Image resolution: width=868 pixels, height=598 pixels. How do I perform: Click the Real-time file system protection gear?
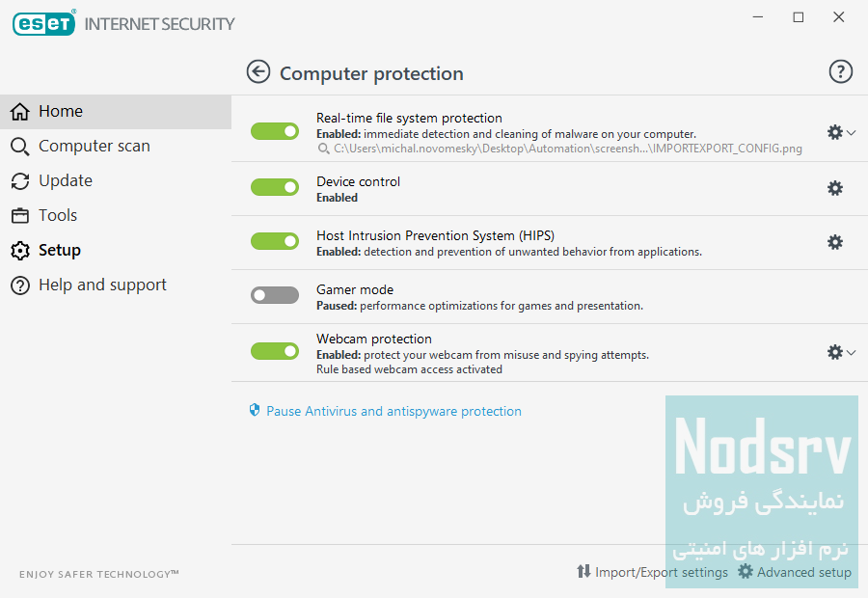tap(835, 132)
